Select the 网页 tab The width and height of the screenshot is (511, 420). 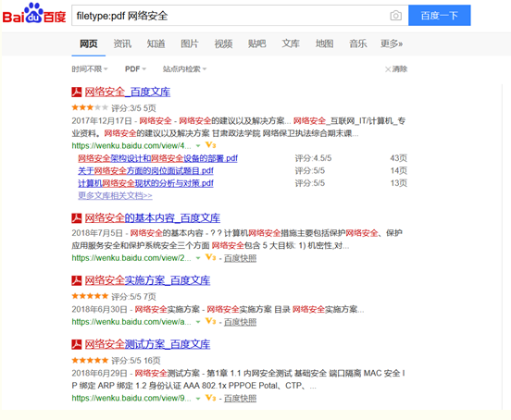click(89, 43)
